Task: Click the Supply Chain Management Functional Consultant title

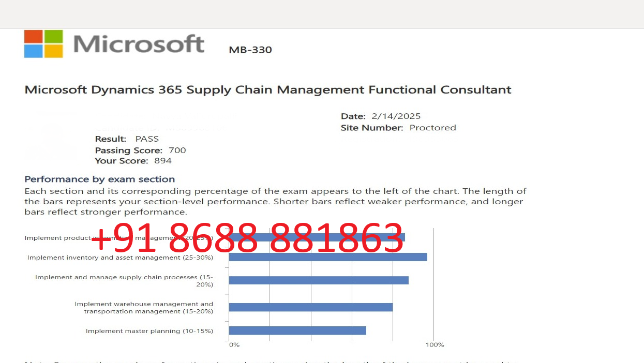Action: coord(268,90)
